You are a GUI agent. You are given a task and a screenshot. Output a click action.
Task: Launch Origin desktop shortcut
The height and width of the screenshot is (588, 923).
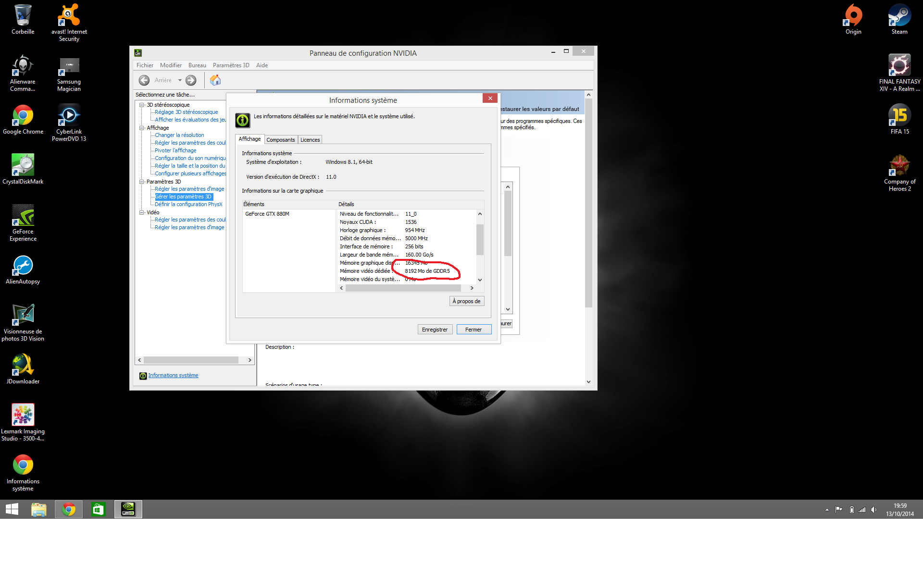pyautogui.click(x=853, y=19)
